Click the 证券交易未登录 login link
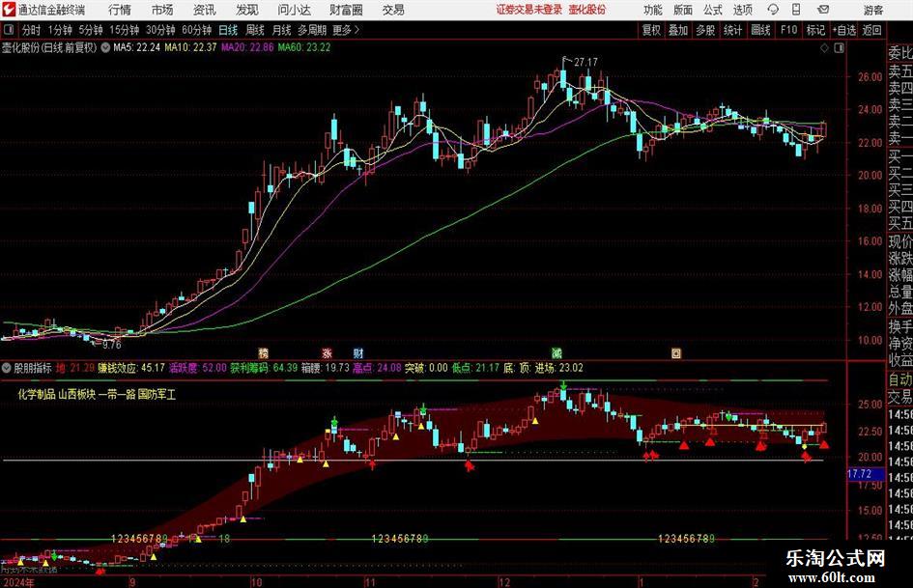This screenshot has width=913, height=588. click(x=529, y=10)
